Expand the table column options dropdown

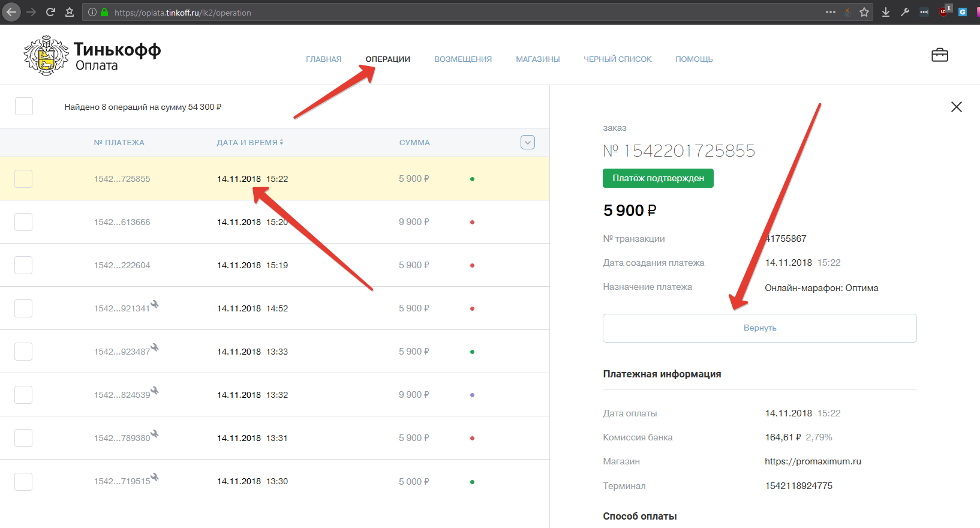[527, 142]
